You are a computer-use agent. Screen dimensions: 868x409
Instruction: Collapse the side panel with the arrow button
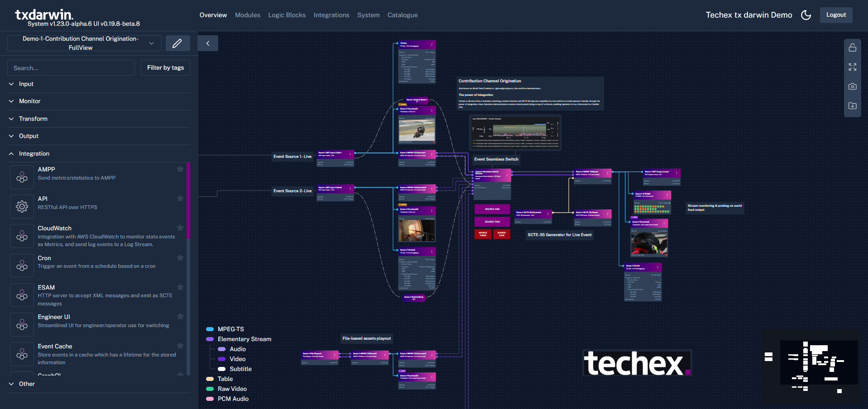pyautogui.click(x=208, y=43)
